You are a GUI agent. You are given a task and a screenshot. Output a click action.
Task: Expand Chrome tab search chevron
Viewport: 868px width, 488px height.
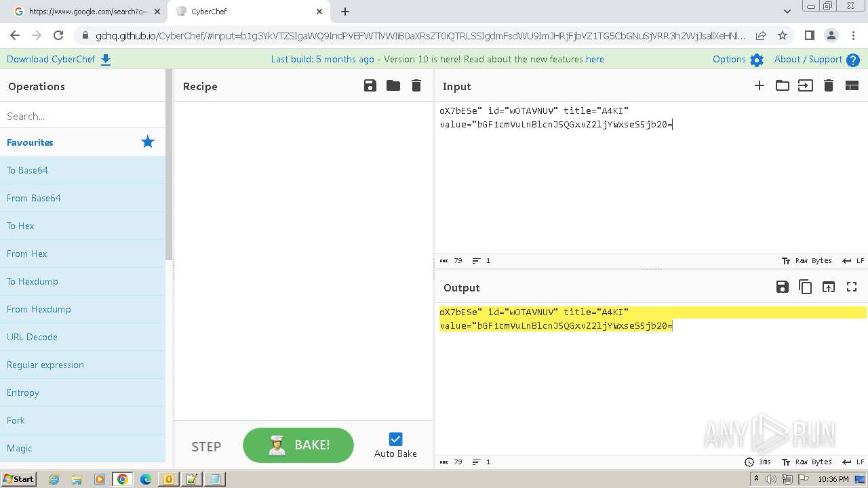(787, 12)
